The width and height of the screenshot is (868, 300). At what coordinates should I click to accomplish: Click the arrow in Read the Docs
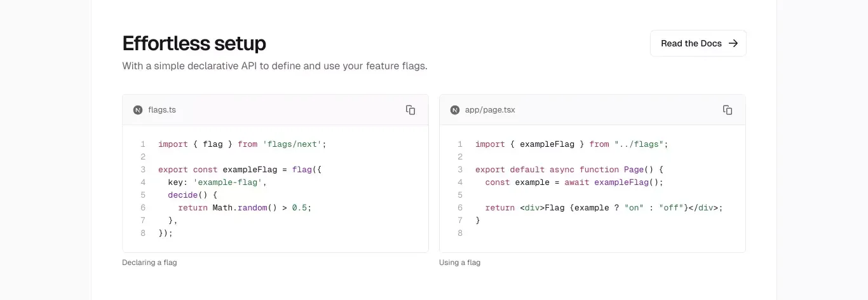coord(733,43)
